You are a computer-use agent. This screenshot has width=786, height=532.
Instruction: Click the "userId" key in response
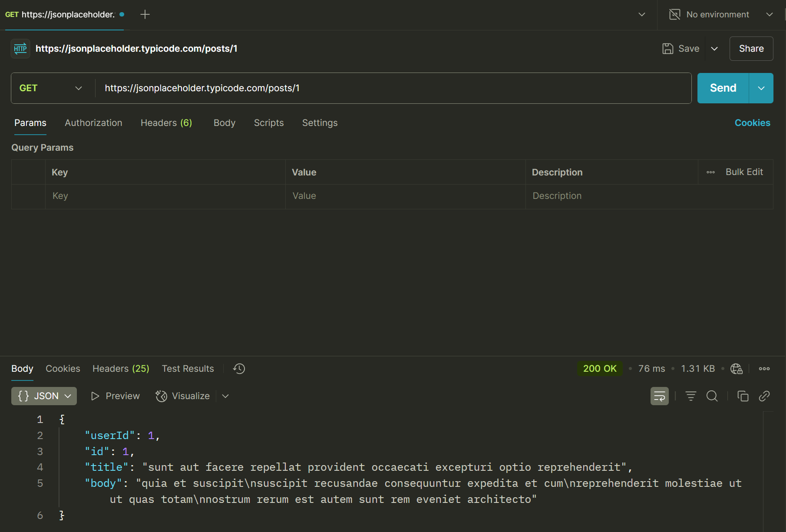(x=110, y=436)
